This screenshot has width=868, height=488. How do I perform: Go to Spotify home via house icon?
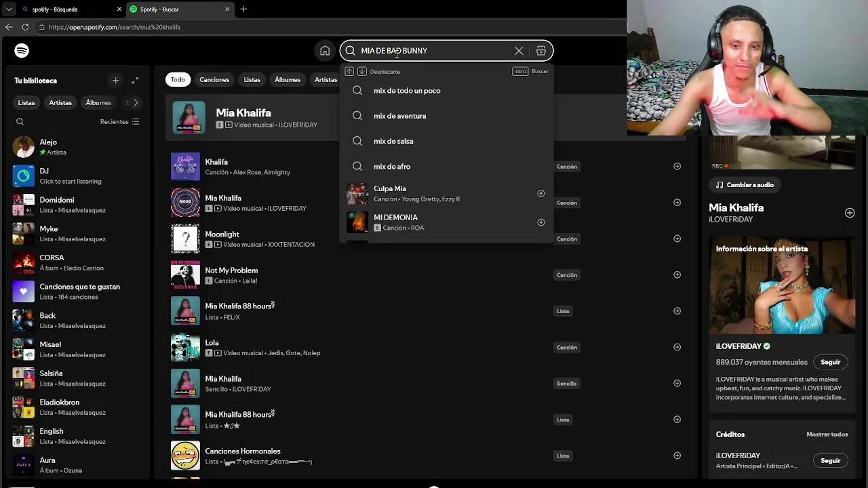click(325, 51)
